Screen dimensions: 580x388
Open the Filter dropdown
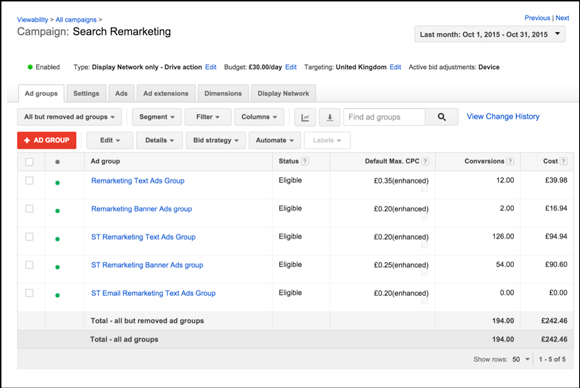(x=208, y=117)
